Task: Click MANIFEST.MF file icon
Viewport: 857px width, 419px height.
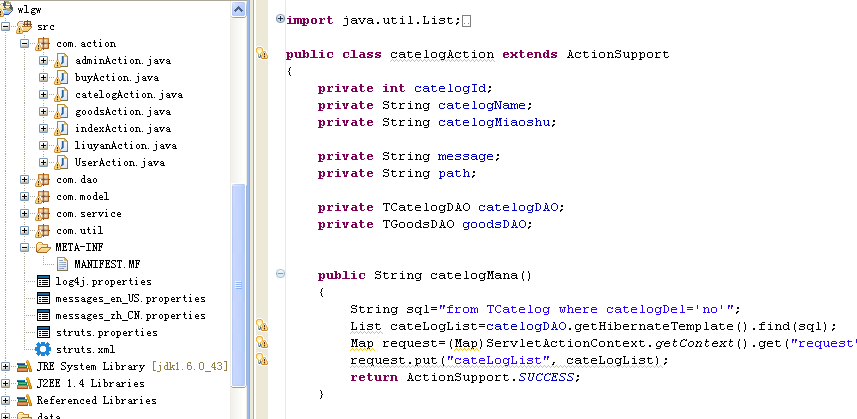Action: pos(62,264)
